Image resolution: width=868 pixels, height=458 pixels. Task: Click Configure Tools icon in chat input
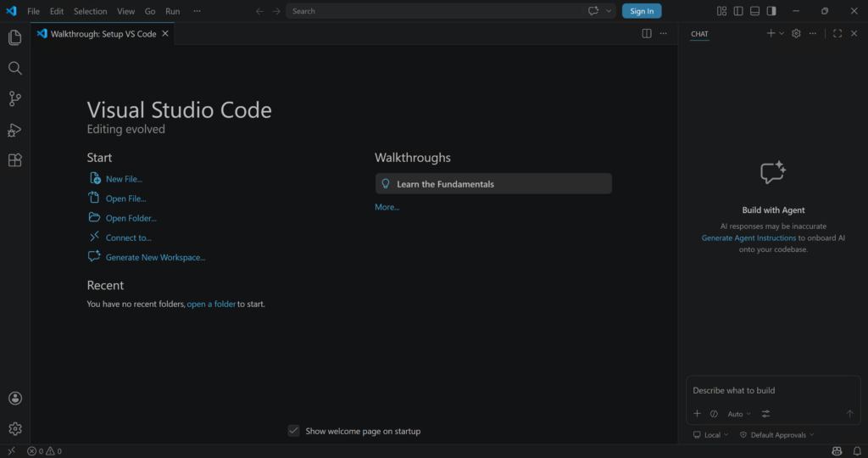[x=765, y=414]
